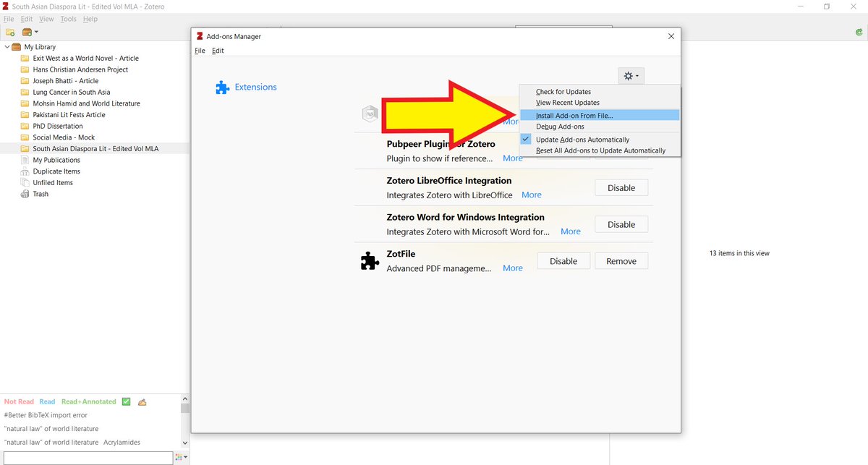The width and height of the screenshot is (868, 465).
Task: Select the pinched-fingers emoji tag
Action: point(142,401)
